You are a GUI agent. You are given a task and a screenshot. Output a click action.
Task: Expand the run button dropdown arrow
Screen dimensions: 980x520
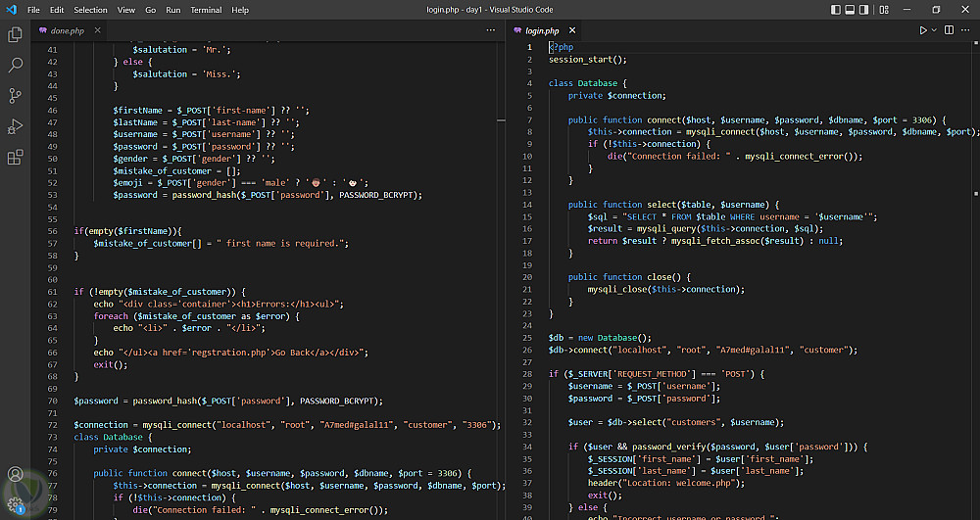(934, 30)
